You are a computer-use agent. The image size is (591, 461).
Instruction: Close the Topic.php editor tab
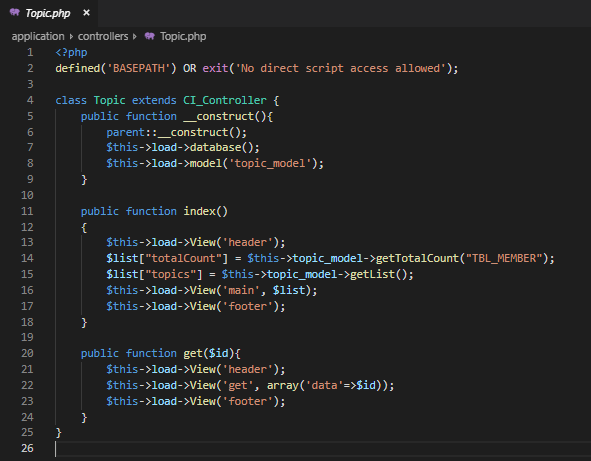click(86, 13)
